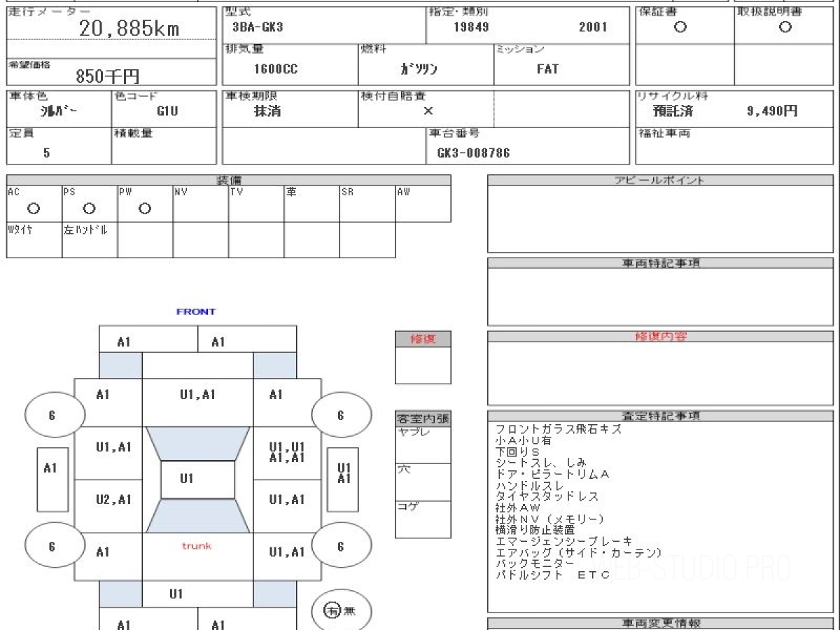
Task: Click the note エマージェンシーブレーキ
Action: (x=564, y=541)
